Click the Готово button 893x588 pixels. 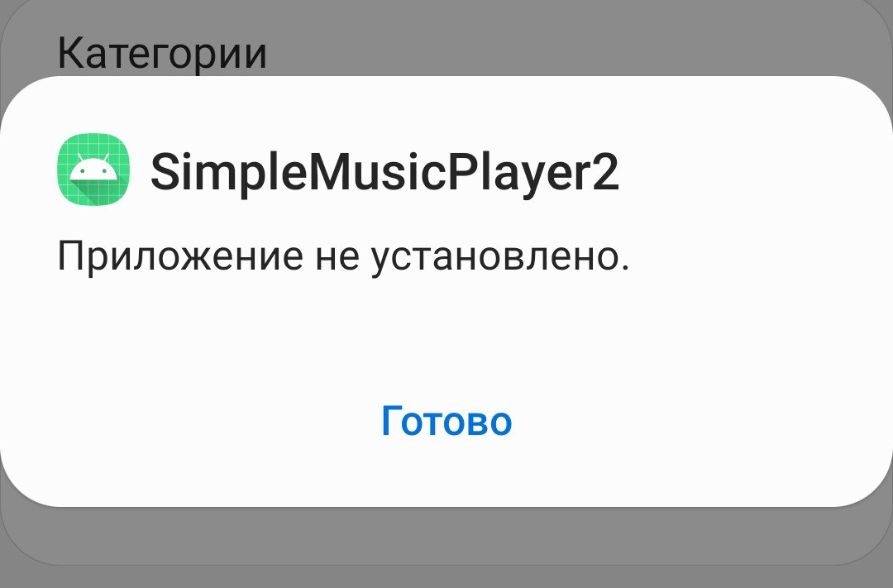(x=446, y=421)
